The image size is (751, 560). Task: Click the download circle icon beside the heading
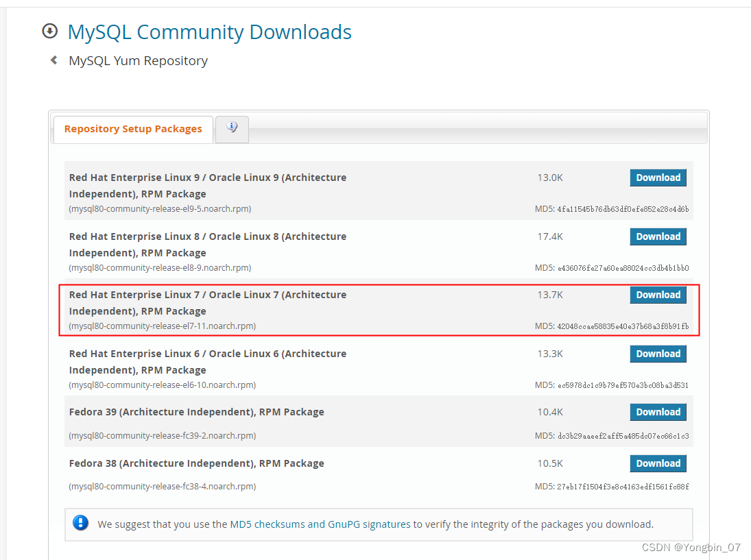pos(50,31)
